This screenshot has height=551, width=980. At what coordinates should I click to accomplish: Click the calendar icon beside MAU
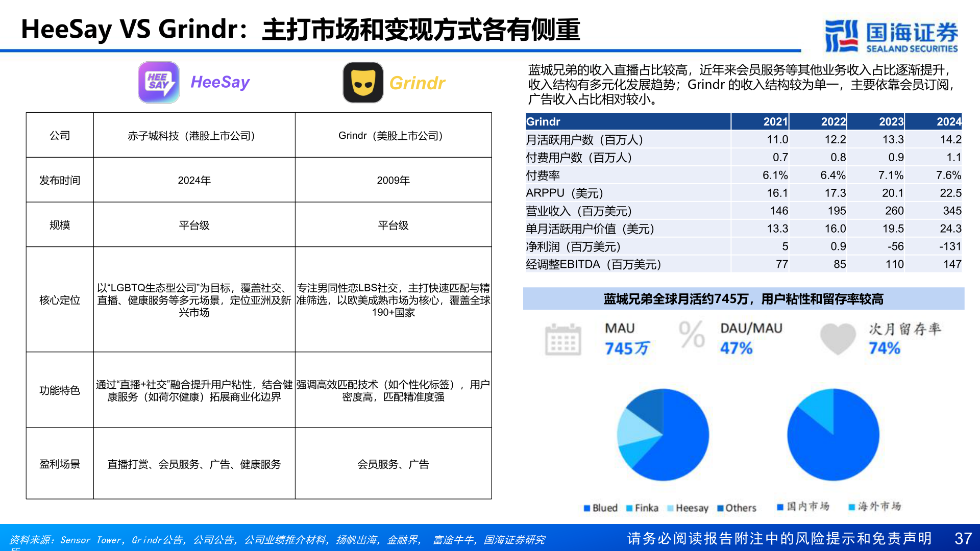(x=563, y=339)
